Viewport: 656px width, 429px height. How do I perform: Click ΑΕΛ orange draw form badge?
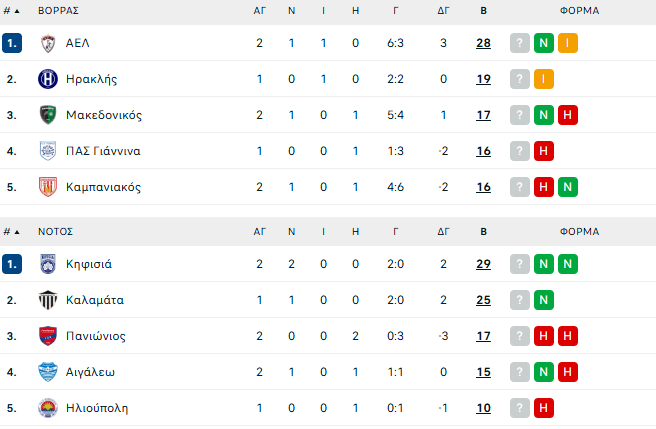[567, 43]
